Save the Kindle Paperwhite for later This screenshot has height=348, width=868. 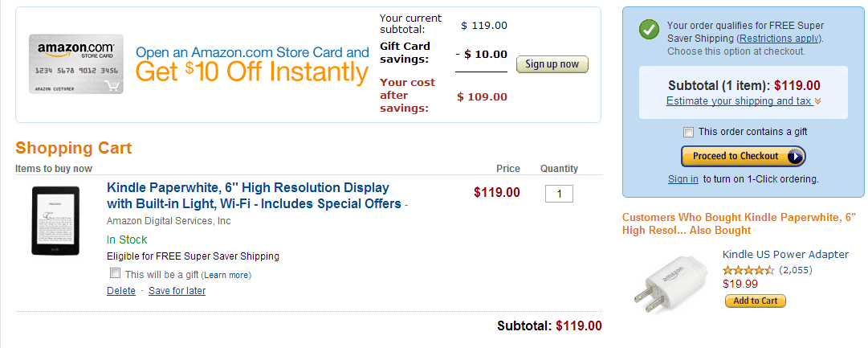[177, 291]
